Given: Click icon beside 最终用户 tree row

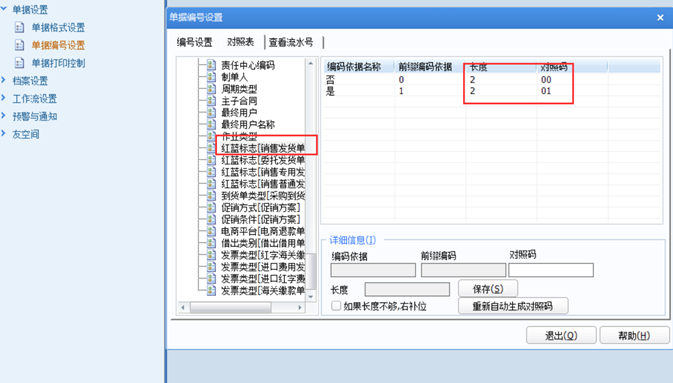Looking at the screenshot, I should tap(211, 113).
